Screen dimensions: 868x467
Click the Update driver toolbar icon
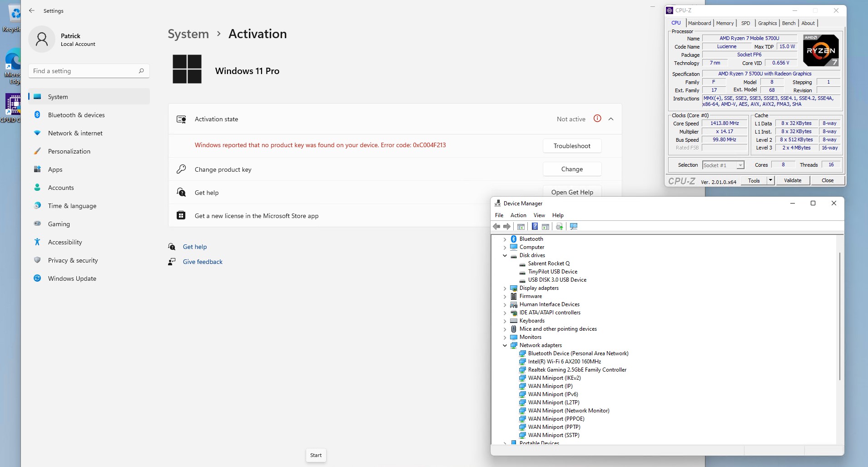(x=559, y=227)
